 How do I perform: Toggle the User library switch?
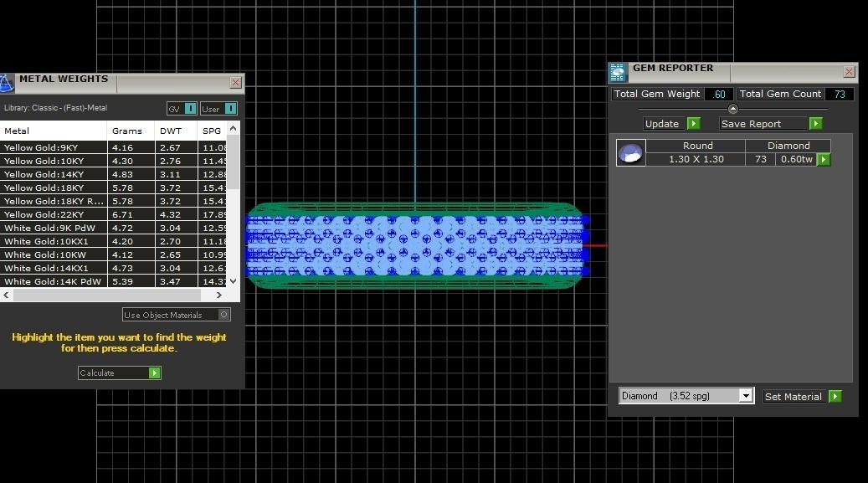coord(231,109)
